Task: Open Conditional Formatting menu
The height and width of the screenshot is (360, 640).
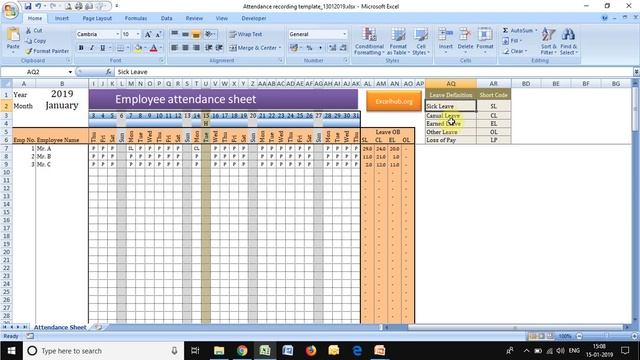Action: [369, 41]
